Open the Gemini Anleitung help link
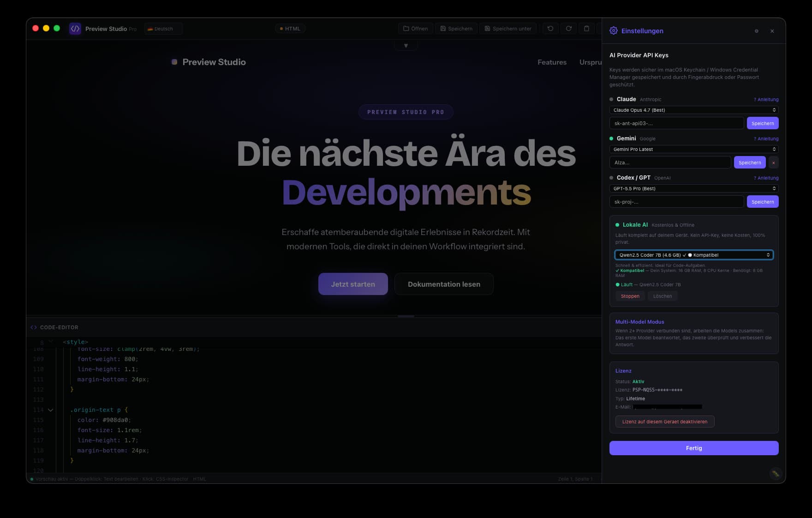The image size is (812, 518). [766, 139]
